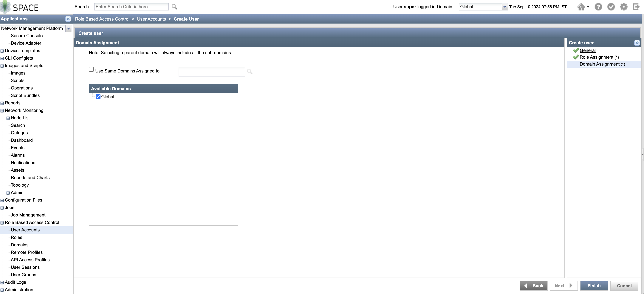This screenshot has height=294, width=644.
Task: Collapse the Jobs tree node
Action: tap(2, 208)
